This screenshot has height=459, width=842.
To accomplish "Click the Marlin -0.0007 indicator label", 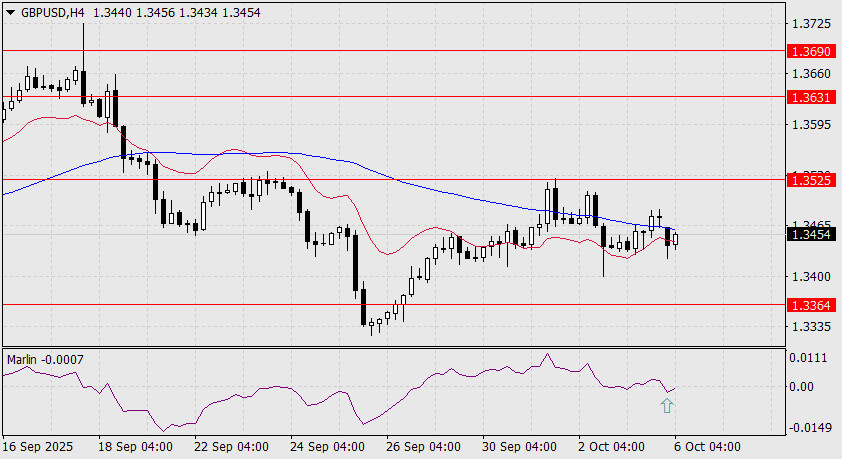I will (45, 357).
